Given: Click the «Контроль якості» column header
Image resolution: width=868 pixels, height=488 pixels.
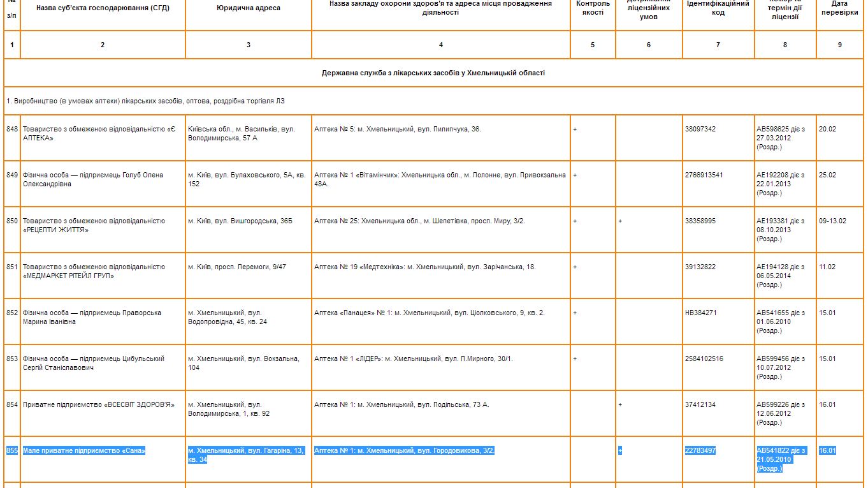Looking at the screenshot, I should click(593, 8).
